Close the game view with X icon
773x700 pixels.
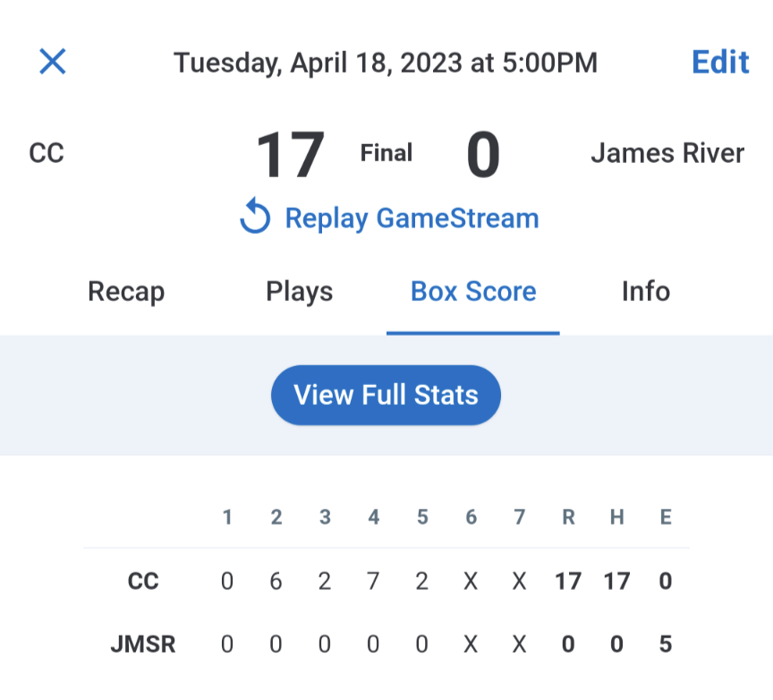53,62
